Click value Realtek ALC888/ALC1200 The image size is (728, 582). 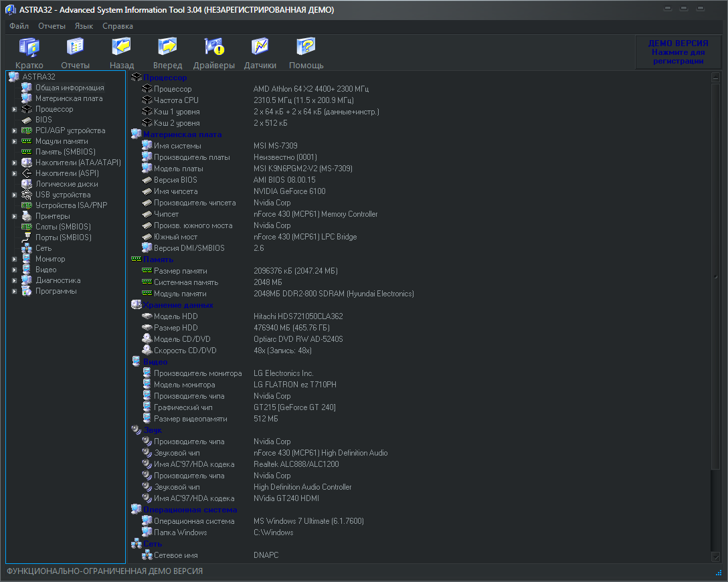[x=296, y=464]
